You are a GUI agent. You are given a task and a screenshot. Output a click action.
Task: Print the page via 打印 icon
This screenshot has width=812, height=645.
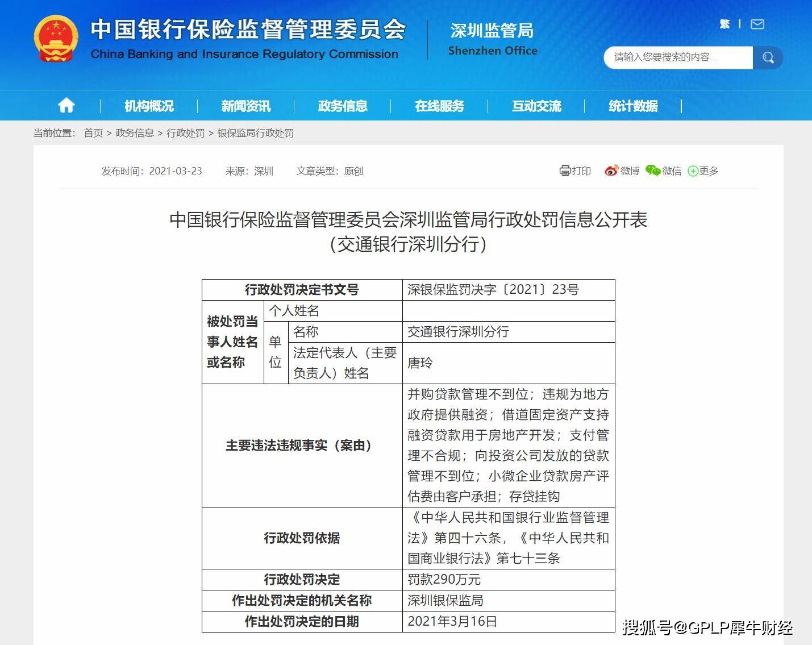pyautogui.click(x=575, y=171)
